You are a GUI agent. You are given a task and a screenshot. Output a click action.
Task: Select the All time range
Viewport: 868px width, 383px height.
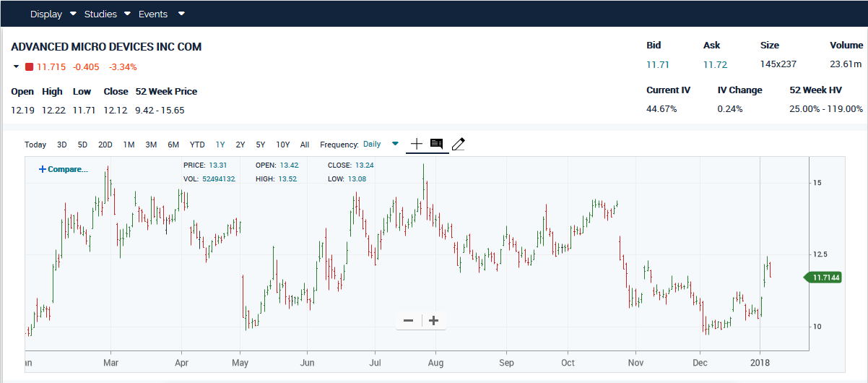click(x=305, y=145)
